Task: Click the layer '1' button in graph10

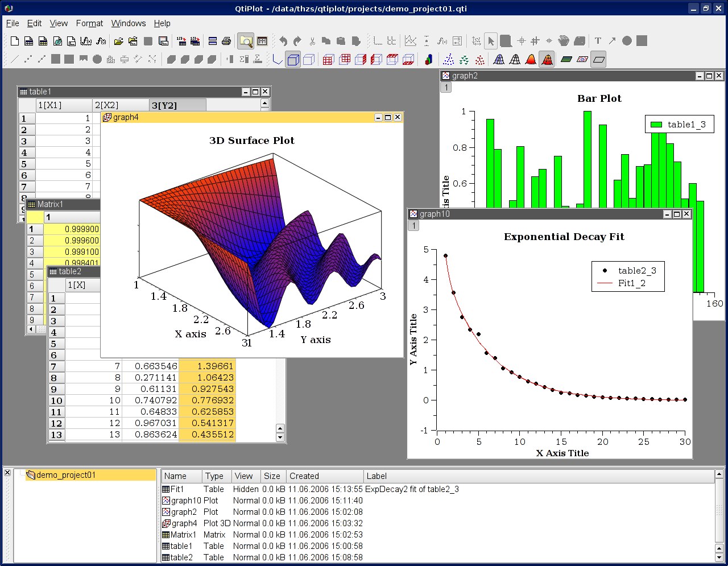Action: 413,225
